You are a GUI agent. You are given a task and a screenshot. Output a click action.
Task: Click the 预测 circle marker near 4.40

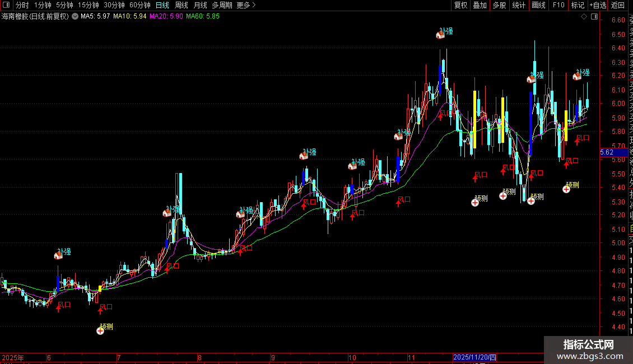[100, 331]
